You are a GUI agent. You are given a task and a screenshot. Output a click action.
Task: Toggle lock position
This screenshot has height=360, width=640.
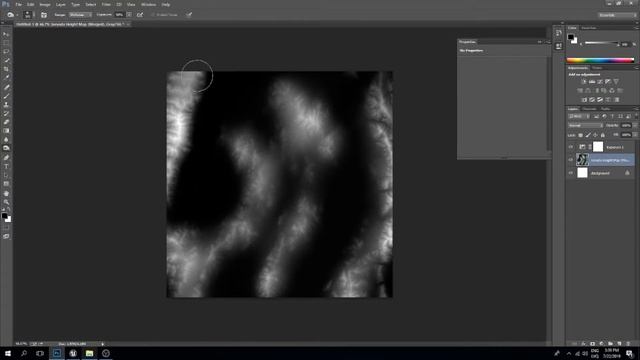click(596, 135)
